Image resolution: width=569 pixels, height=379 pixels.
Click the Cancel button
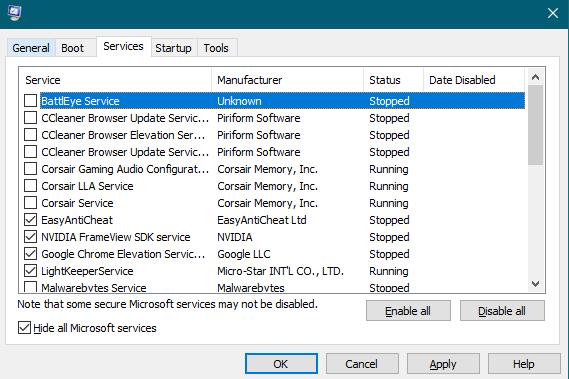[362, 364]
